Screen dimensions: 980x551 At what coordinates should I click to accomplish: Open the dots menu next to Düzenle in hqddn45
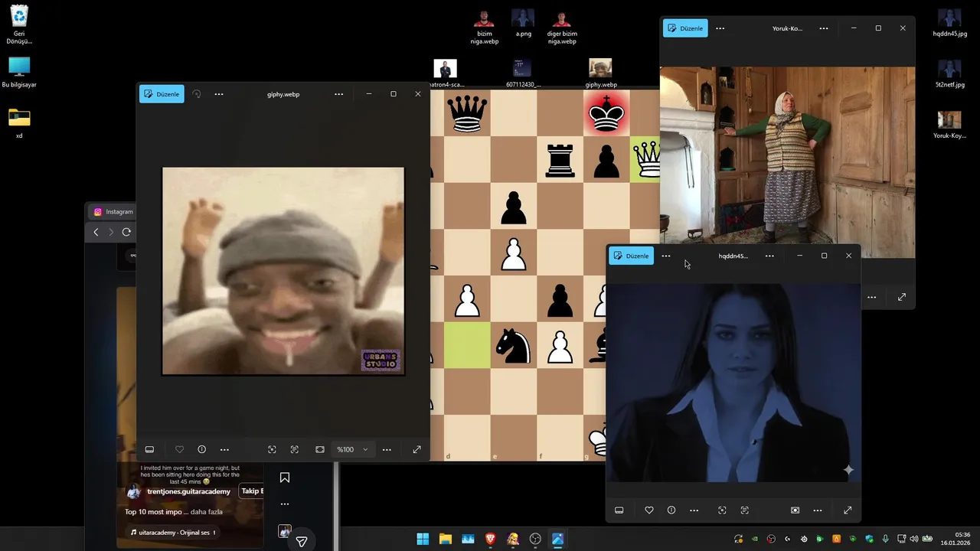(x=666, y=256)
